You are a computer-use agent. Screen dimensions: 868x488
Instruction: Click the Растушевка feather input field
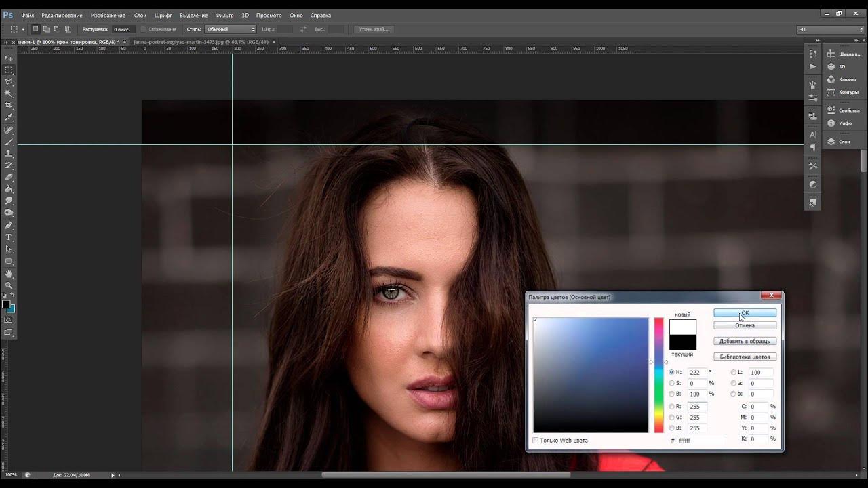point(123,29)
